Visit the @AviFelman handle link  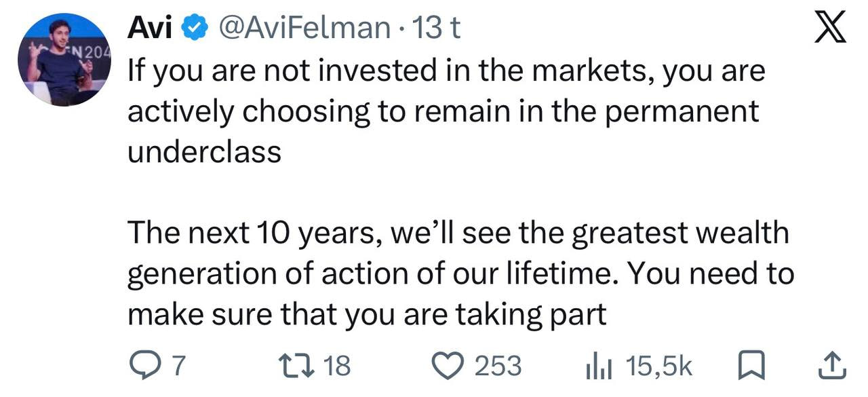302,29
